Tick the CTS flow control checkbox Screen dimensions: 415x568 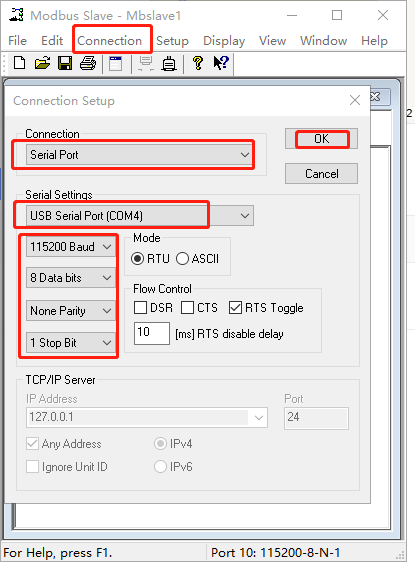(187, 308)
